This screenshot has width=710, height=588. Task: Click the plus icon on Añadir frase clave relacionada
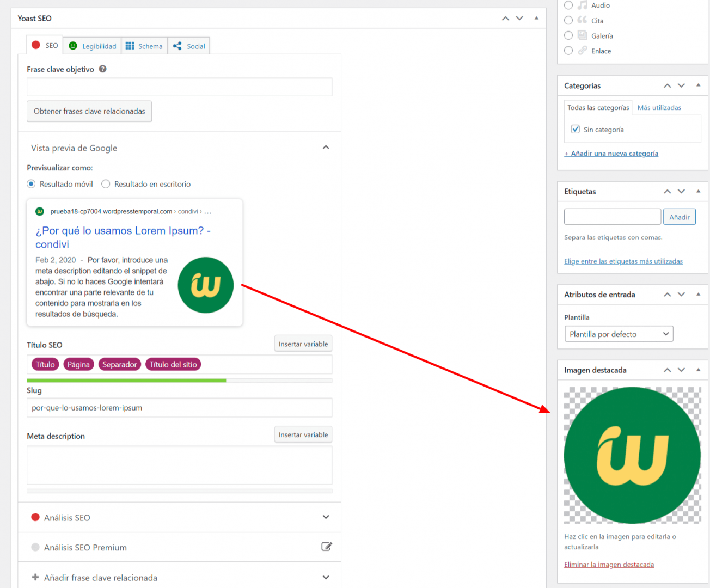click(x=35, y=577)
